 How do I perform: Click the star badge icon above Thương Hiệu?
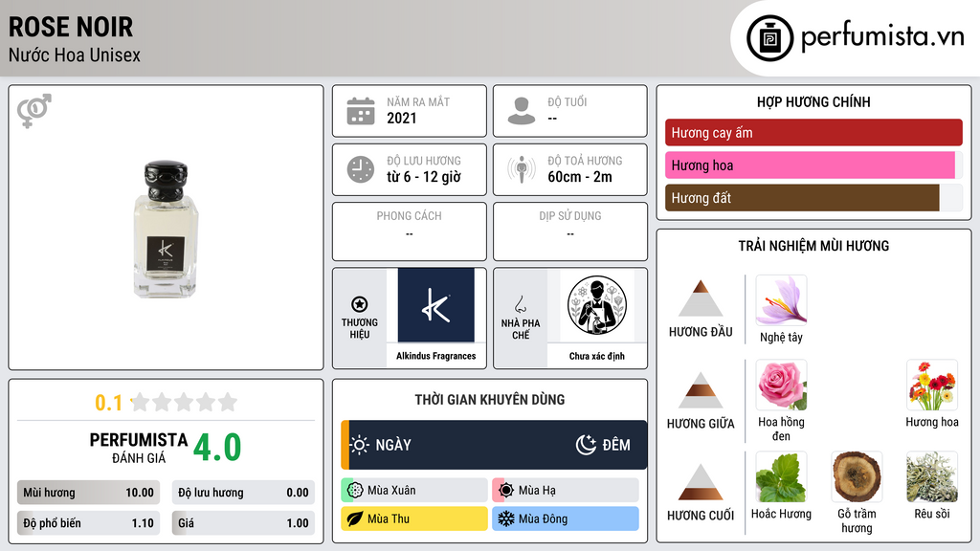[x=360, y=304]
